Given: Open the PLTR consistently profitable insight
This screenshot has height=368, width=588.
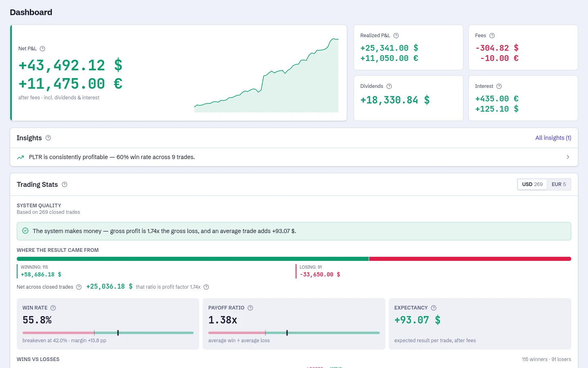Looking at the screenshot, I should [294, 157].
